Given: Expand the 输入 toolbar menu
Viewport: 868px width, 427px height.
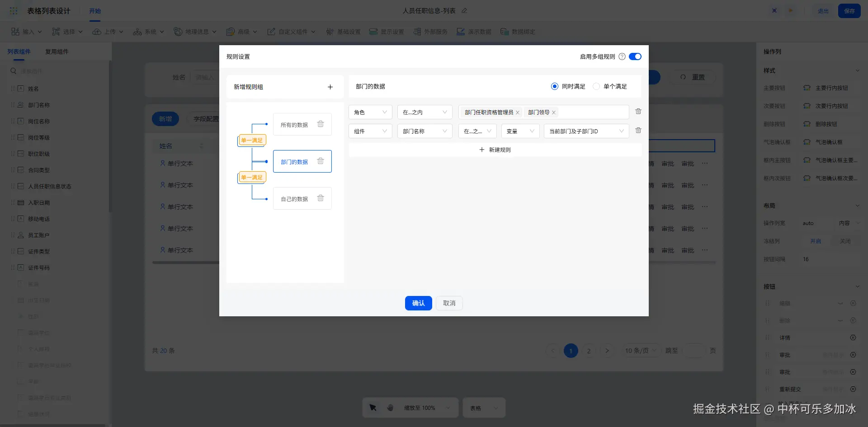Looking at the screenshot, I should click(27, 32).
